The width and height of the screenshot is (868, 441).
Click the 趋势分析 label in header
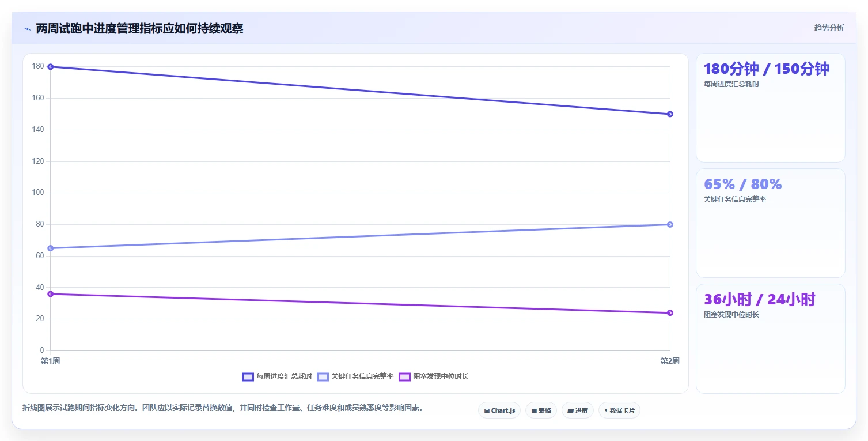click(829, 28)
